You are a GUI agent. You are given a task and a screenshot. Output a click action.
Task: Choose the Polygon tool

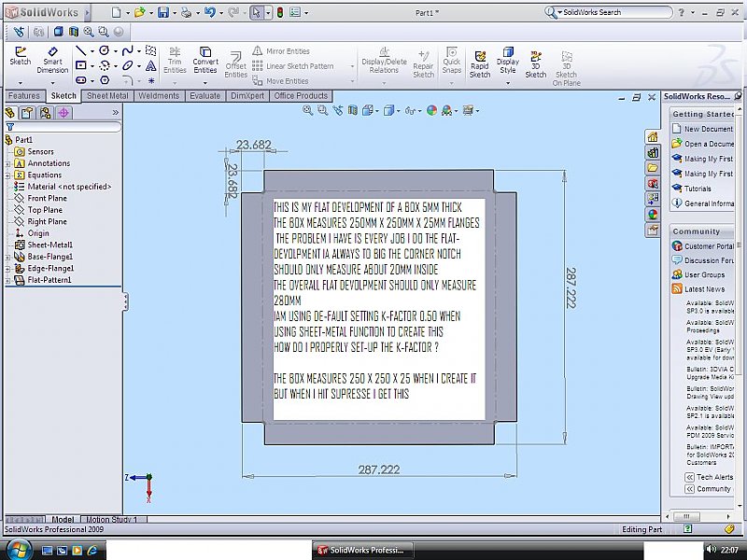105,80
